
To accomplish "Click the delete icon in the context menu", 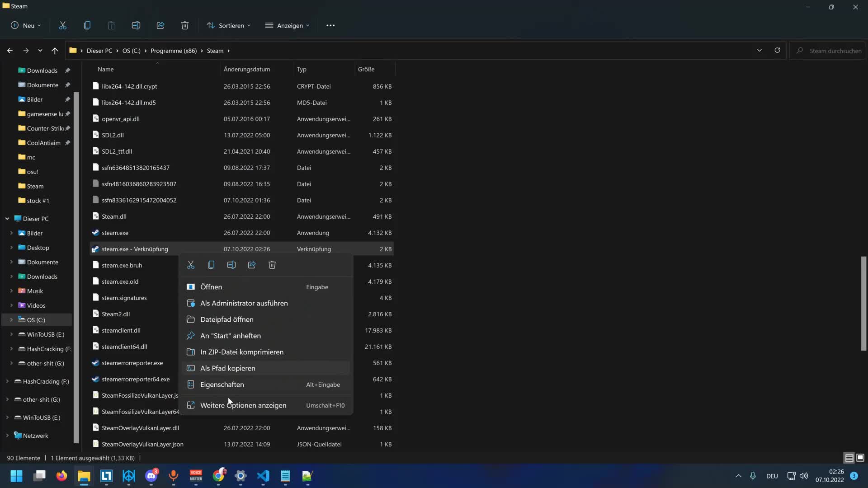I will [272, 265].
